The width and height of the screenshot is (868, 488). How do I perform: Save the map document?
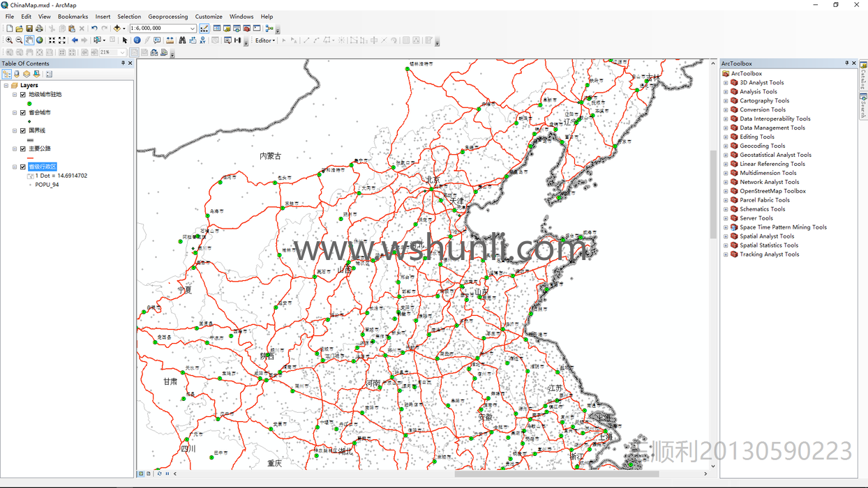pyautogui.click(x=29, y=29)
